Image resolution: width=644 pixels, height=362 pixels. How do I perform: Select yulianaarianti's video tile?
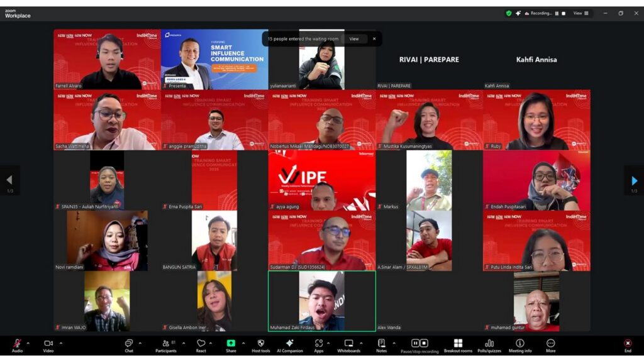click(x=322, y=59)
